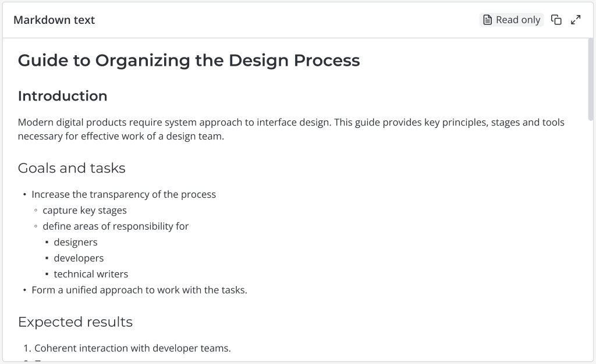Click the scrollbar track below the thumb
This screenshot has width=596, height=364.
591,233
